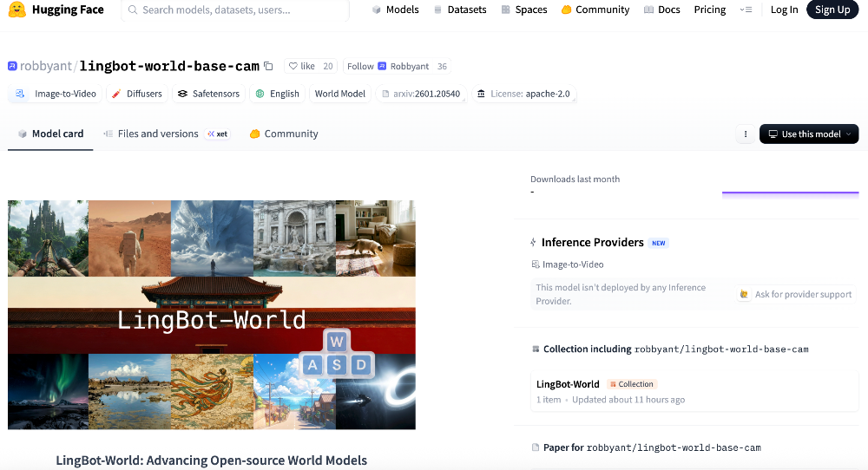Follow Robbyant with the Follow button
The height and width of the screenshot is (470, 868).
tap(360, 66)
